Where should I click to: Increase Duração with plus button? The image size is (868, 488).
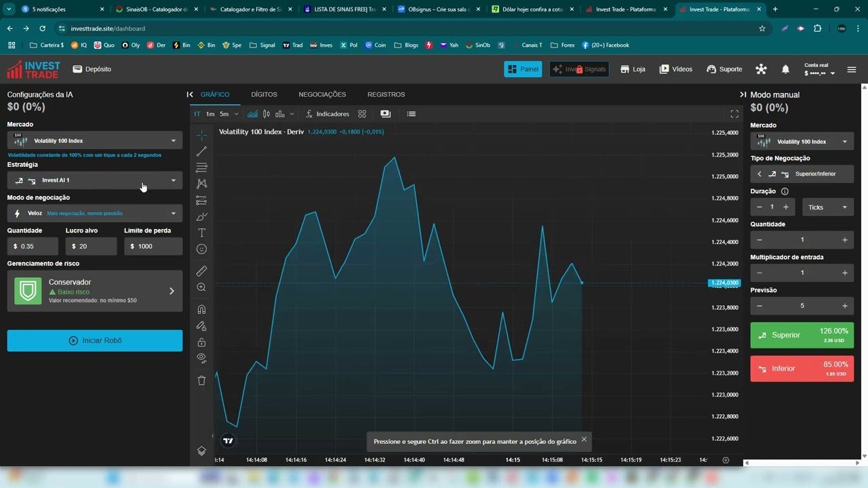click(786, 207)
